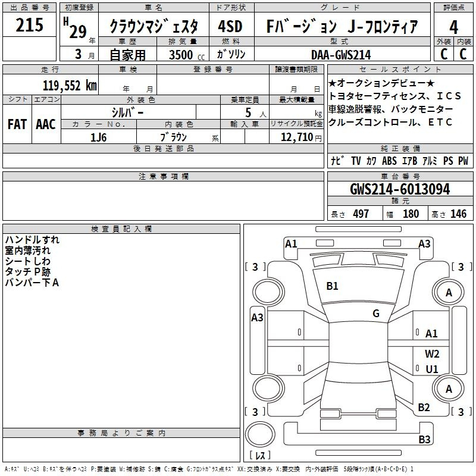Click air conditioner value AAC
Screen dimensions: 476x476
tap(46, 124)
